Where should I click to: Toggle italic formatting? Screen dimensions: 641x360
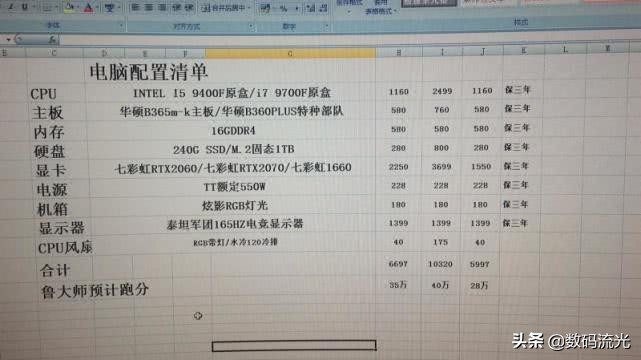pyautogui.click(x=11, y=7)
